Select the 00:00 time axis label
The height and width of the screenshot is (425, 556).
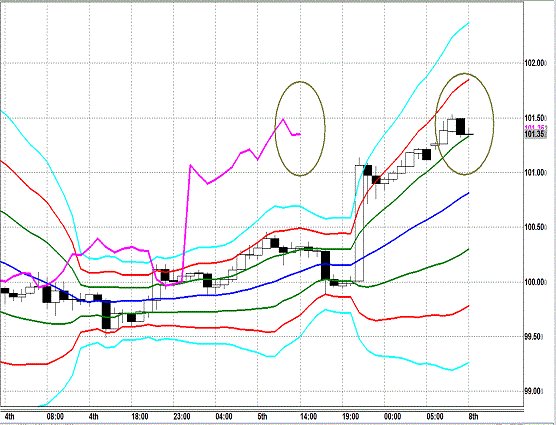pos(393,416)
